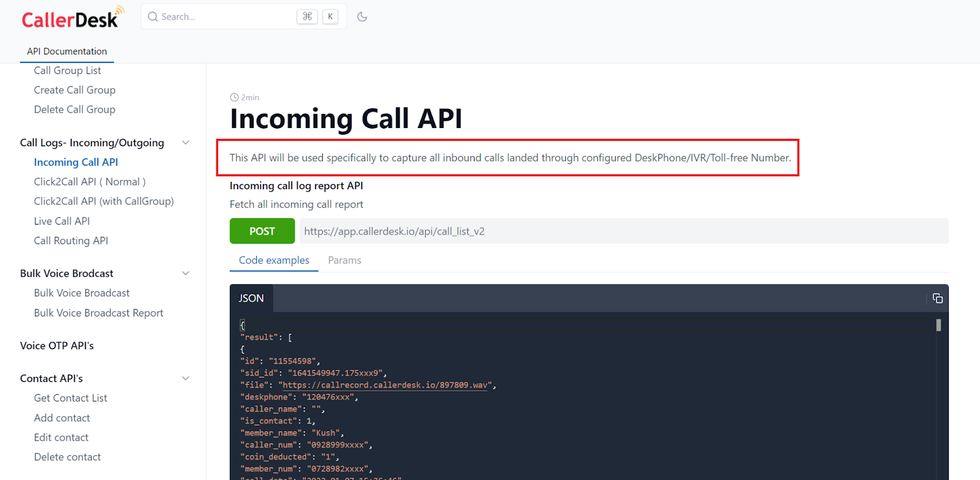Screen dimensions: 980x480
Task: Collapse the Contact API's section
Action: tap(186, 378)
